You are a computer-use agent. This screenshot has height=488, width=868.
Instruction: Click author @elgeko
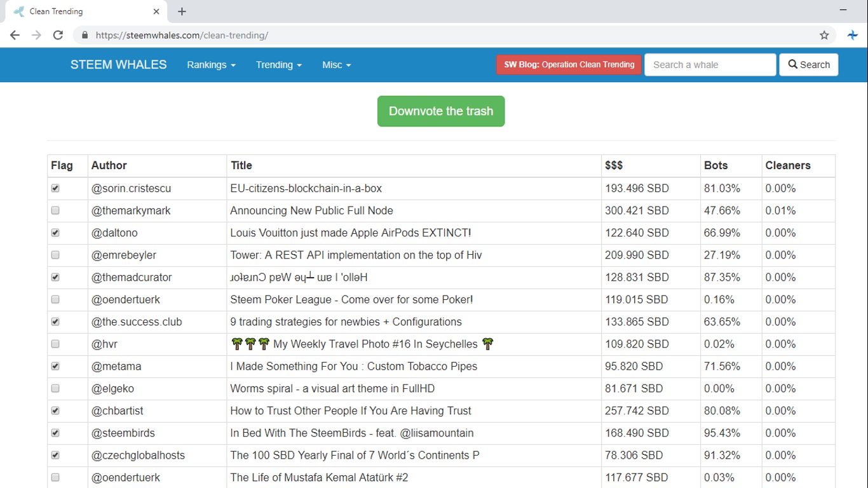click(112, 388)
